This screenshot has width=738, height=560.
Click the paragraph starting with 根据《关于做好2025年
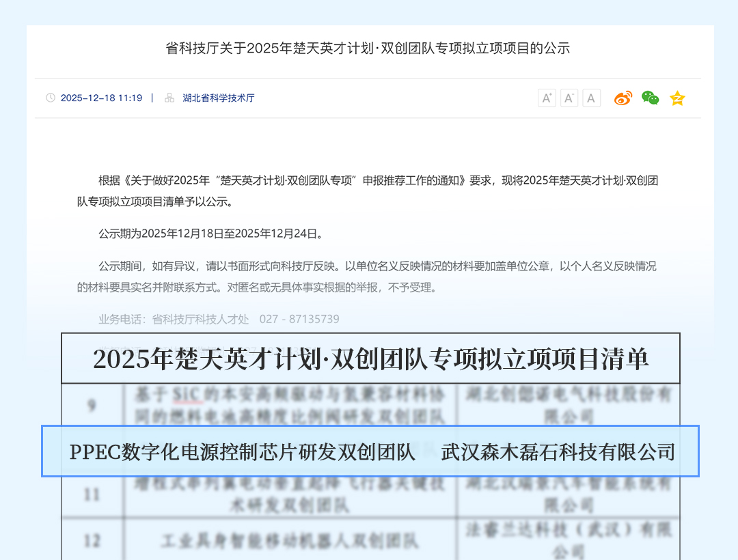(x=368, y=191)
